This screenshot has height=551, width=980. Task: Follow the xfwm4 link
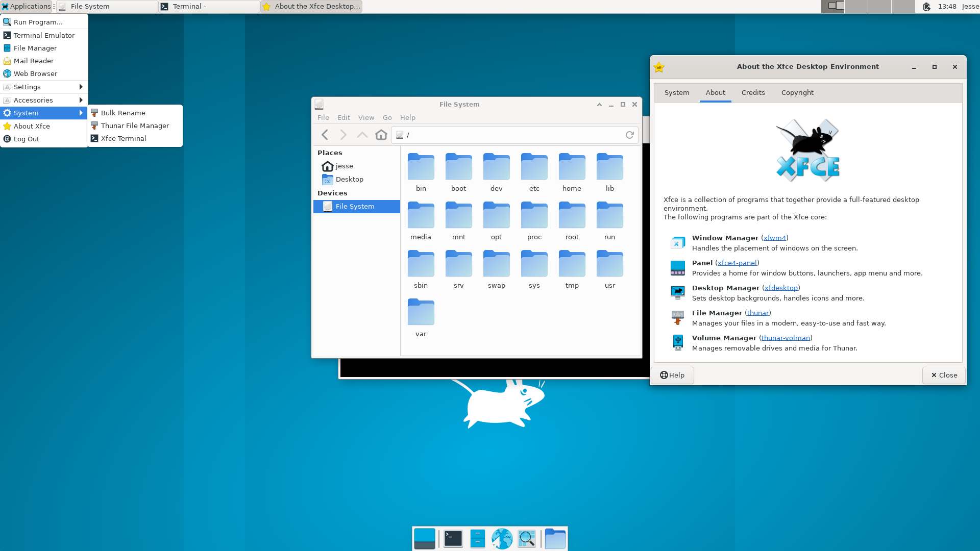click(774, 238)
